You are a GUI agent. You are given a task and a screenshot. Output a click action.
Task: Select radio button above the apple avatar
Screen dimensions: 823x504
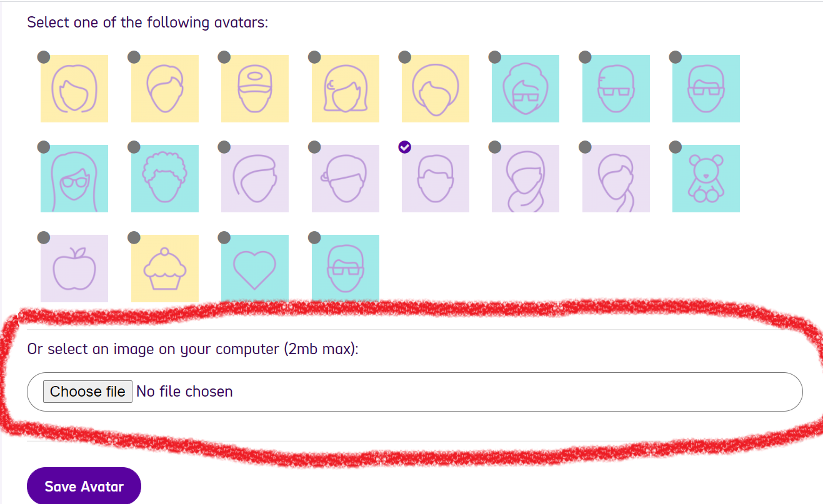pos(44,237)
